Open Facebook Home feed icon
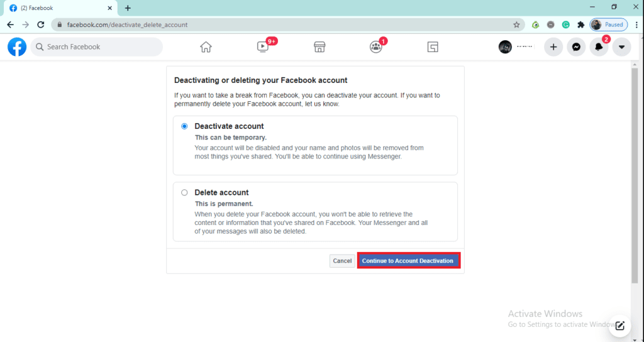 [206, 47]
